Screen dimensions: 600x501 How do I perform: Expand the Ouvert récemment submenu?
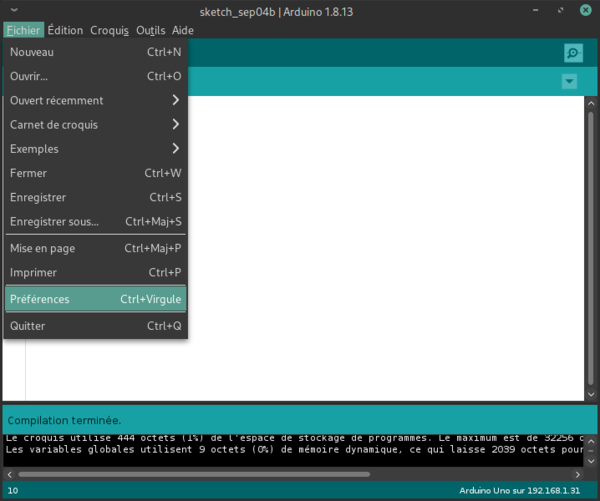(x=96, y=100)
